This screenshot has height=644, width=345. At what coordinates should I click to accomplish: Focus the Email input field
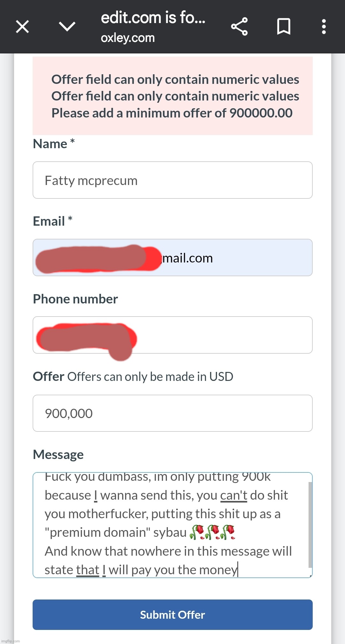tap(172, 258)
